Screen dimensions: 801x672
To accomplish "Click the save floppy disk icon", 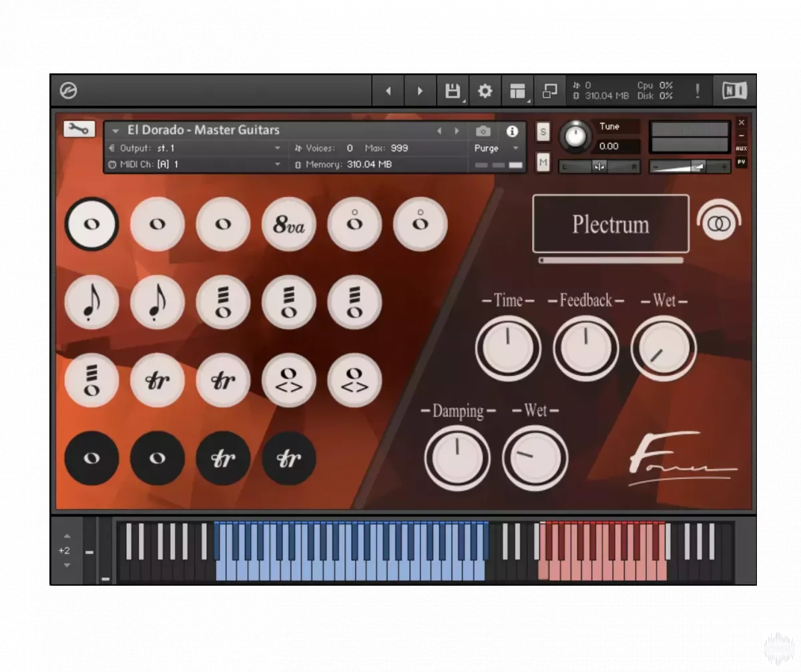I will 453,91.
